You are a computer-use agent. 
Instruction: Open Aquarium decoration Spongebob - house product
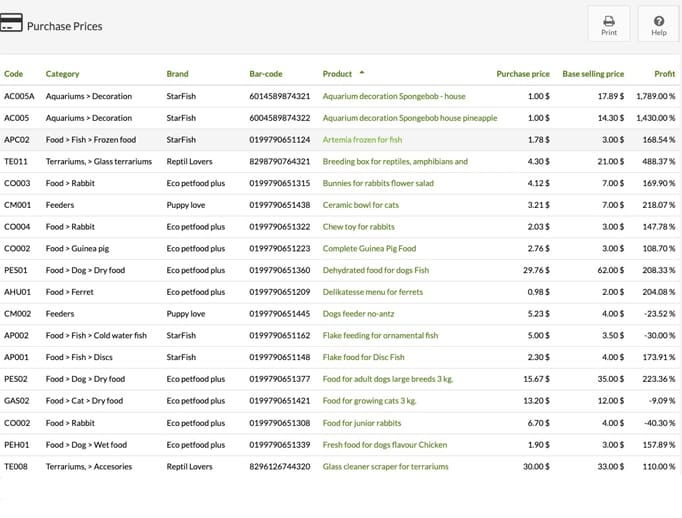pos(394,96)
